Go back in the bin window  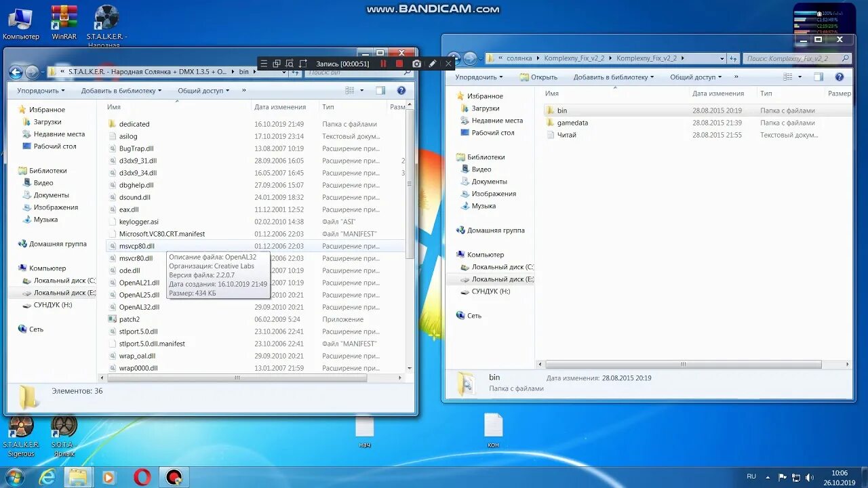pos(16,72)
